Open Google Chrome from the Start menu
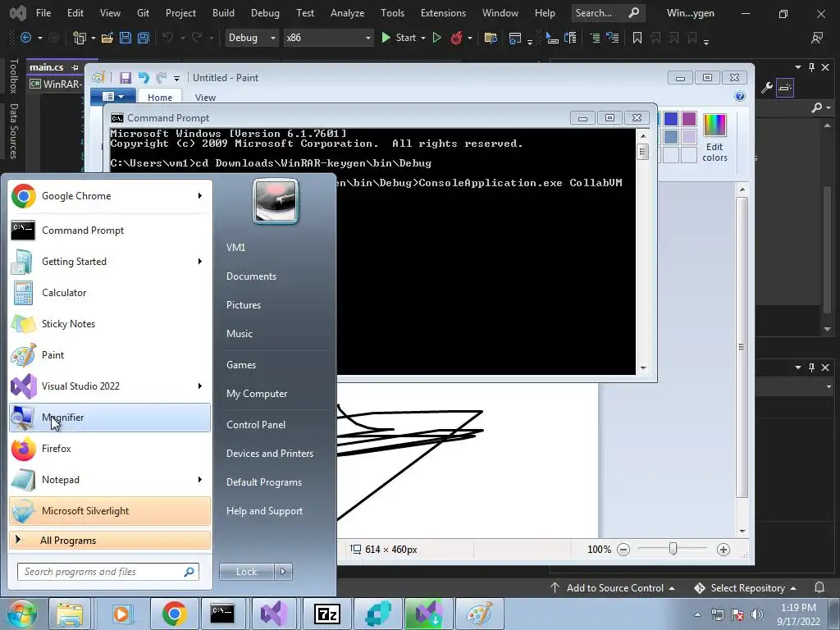The image size is (840, 630). pos(110,196)
